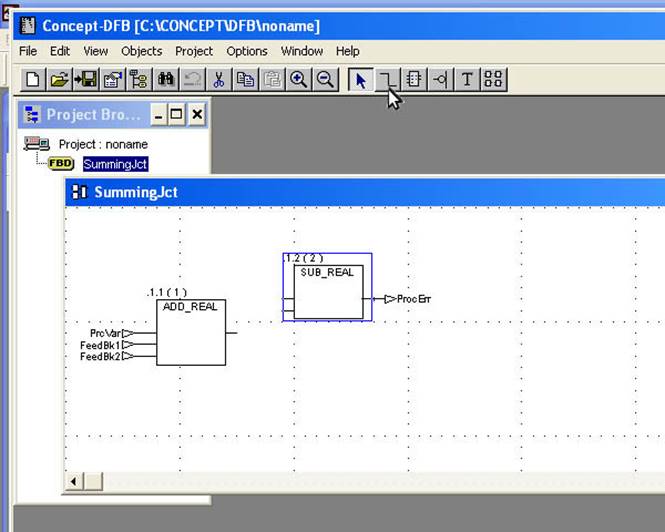Click the lower input pin of SUB_REAL
This screenshot has width=665, height=532.
point(288,311)
